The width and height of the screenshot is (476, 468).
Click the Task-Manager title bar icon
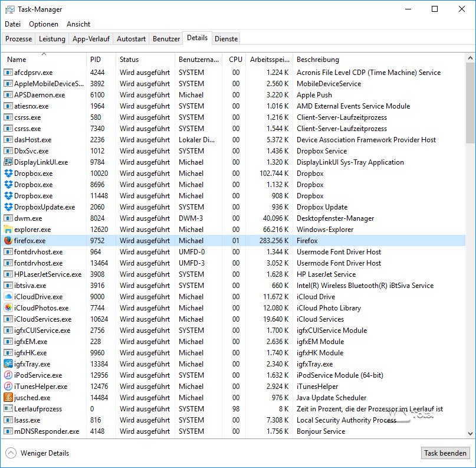tap(9, 9)
